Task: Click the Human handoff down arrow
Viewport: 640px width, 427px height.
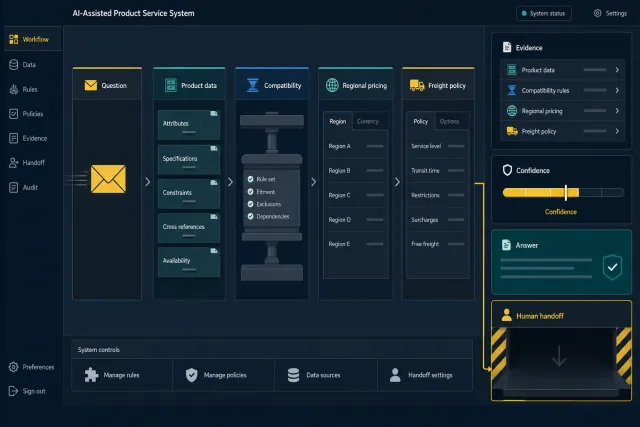Action: [559, 356]
